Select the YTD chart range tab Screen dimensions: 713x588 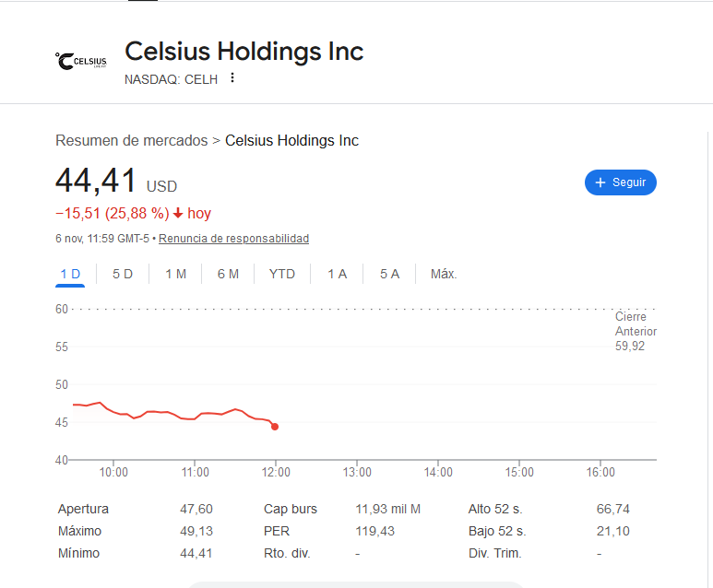click(x=281, y=274)
